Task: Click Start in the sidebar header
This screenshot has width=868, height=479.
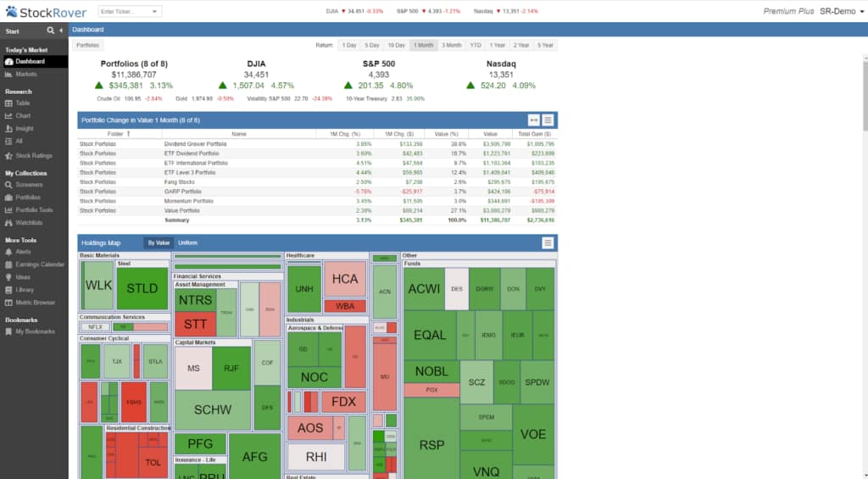Action: click(x=12, y=31)
